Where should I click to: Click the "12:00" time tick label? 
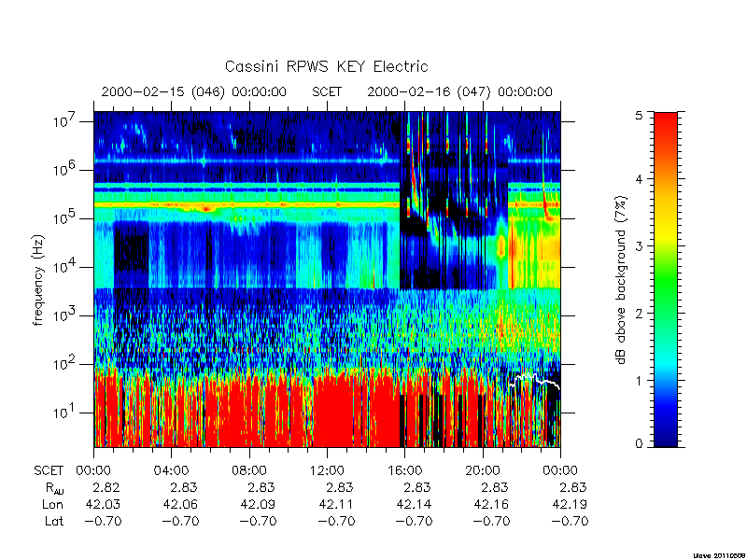(327, 471)
